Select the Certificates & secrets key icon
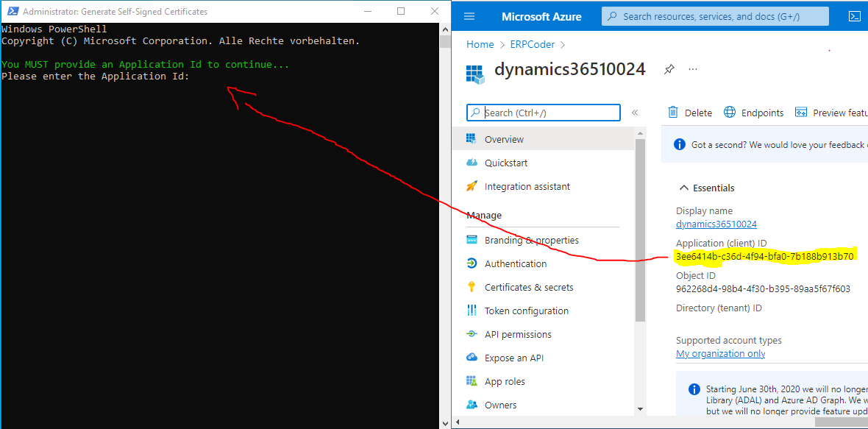868x429 pixels. click(x=472, y=287)
